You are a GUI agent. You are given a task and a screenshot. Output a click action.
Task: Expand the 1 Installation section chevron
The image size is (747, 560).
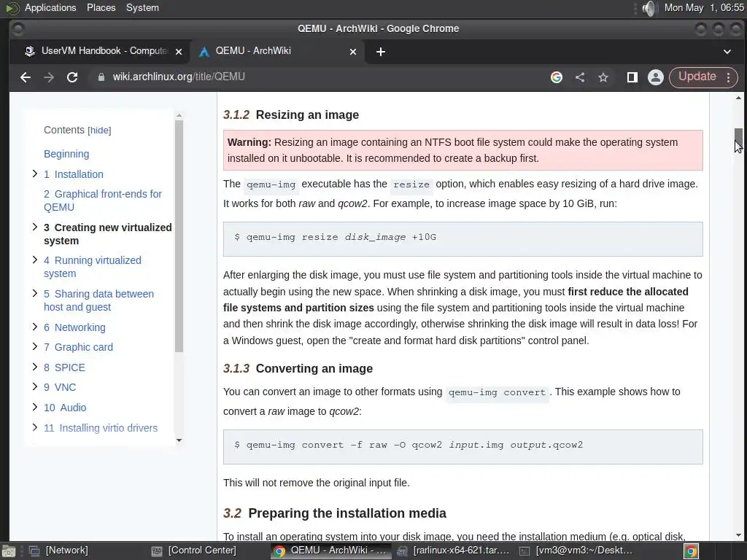[35, 174]
